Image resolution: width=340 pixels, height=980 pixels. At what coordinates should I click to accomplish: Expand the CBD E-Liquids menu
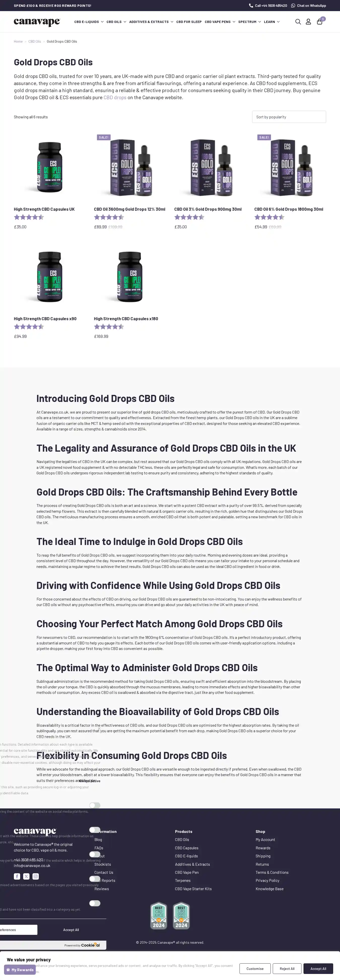click(89, 22)
